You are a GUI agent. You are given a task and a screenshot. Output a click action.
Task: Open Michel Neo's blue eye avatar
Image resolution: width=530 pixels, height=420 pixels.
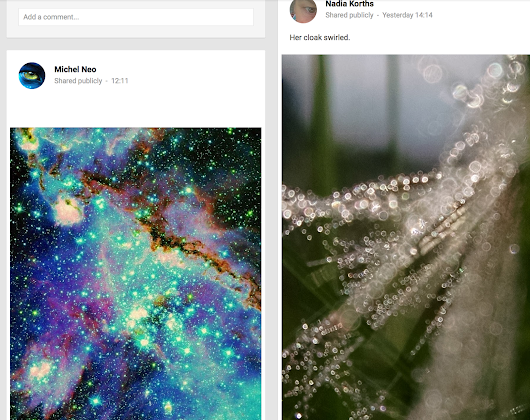(x=32, y=76)
